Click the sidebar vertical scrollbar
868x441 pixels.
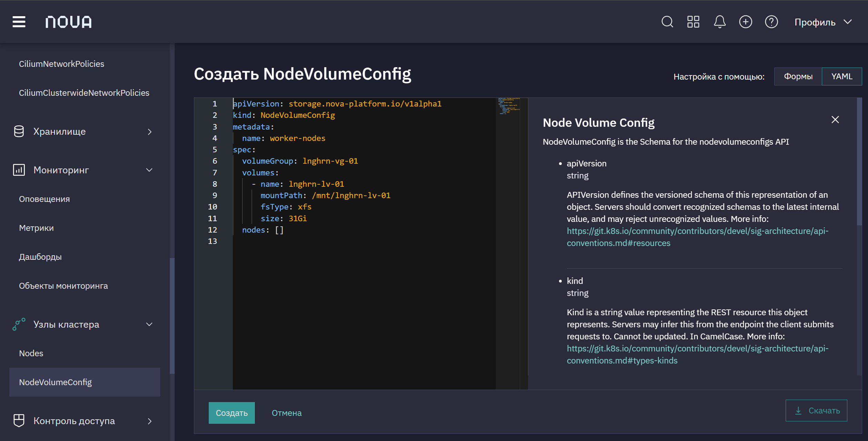coord(172,315)
